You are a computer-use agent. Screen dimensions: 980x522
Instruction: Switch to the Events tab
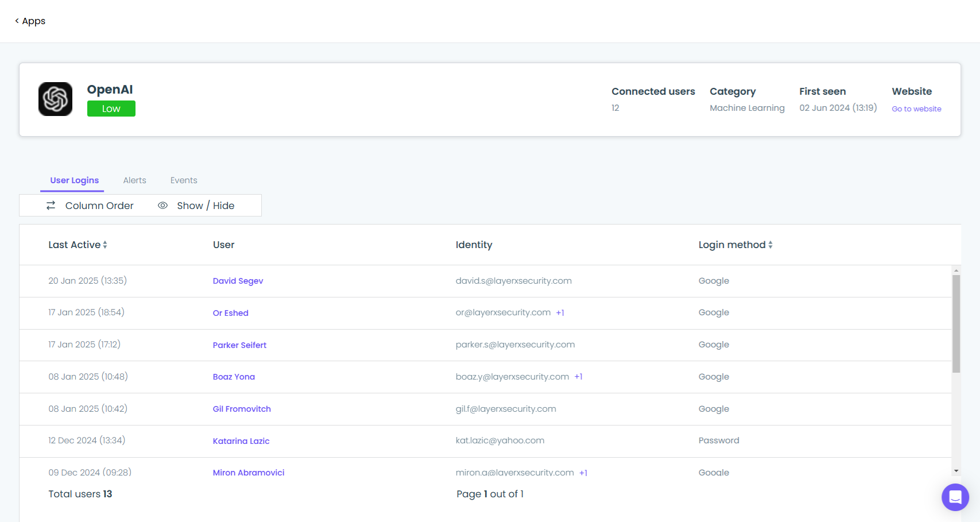(x=184, y=180)
